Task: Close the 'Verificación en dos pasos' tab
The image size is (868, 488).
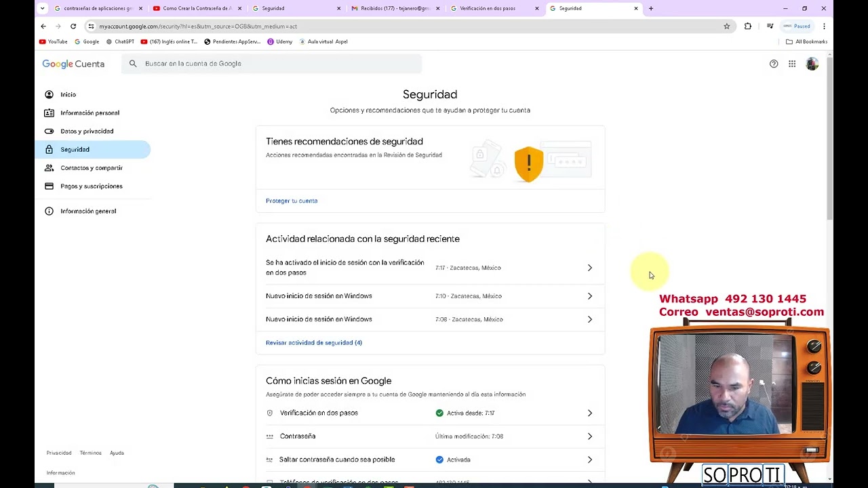Action: pyautogui.click(x=537, y=9)
